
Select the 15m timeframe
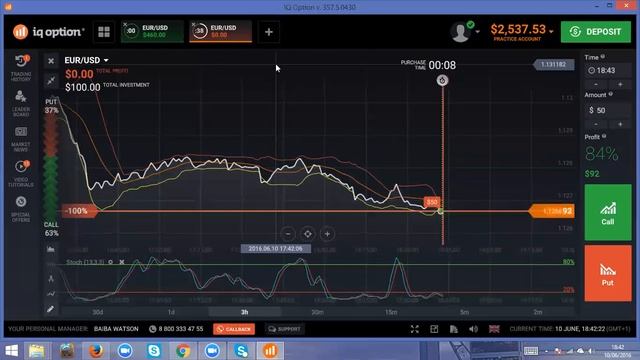391,312
